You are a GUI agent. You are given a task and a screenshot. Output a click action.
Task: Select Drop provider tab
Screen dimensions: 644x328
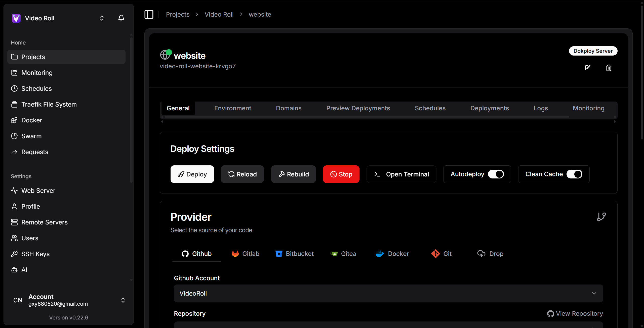tap(490, 254)
